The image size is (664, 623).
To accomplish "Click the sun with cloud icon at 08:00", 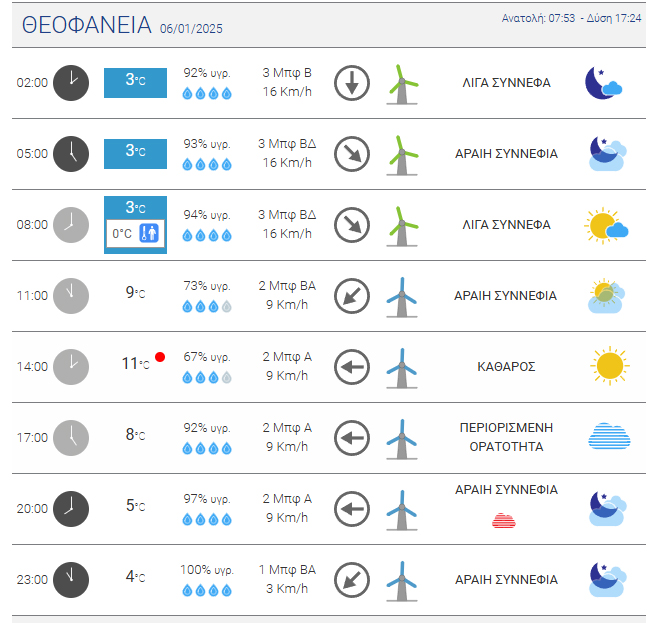I will coord(606,226).
